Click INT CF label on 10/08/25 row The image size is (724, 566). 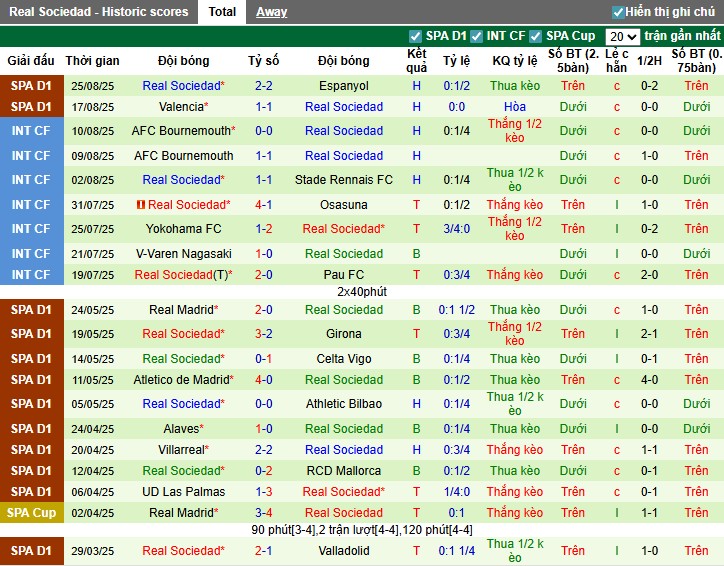point(31,131)
